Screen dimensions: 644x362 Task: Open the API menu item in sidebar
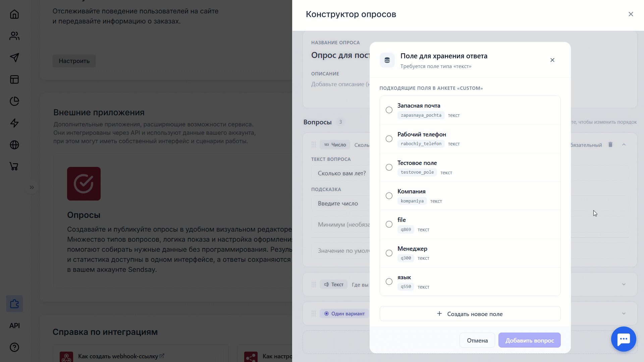(14, 325)
